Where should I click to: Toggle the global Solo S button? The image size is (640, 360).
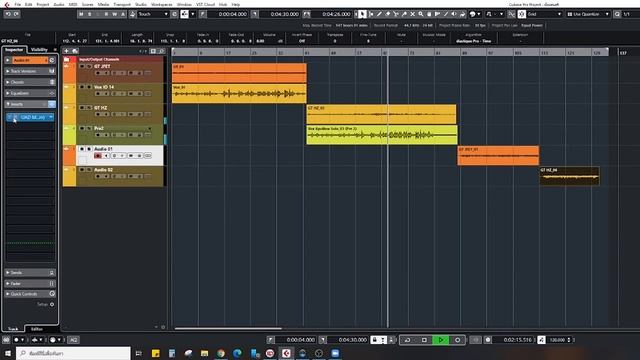point(89,14)
